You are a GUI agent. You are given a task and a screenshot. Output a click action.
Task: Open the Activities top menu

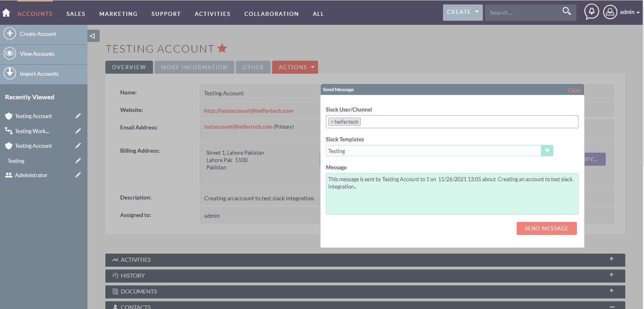pos(212,14)
